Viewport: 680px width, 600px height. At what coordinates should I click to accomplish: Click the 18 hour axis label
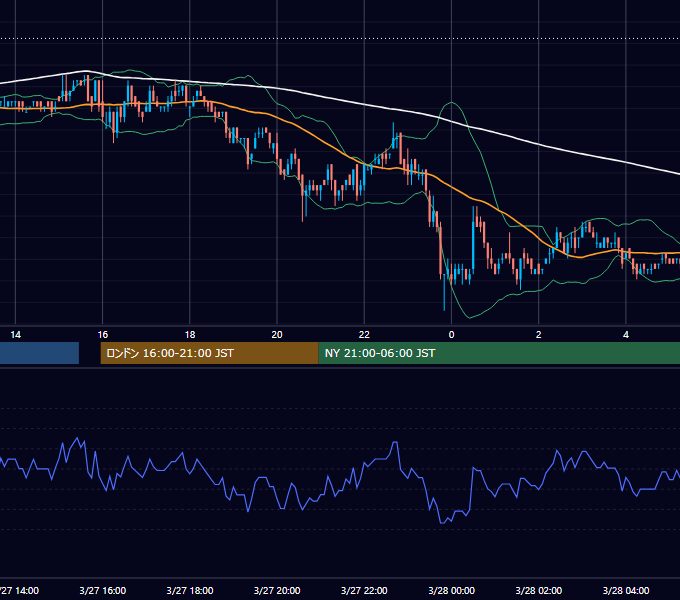(x=190, y=335)
